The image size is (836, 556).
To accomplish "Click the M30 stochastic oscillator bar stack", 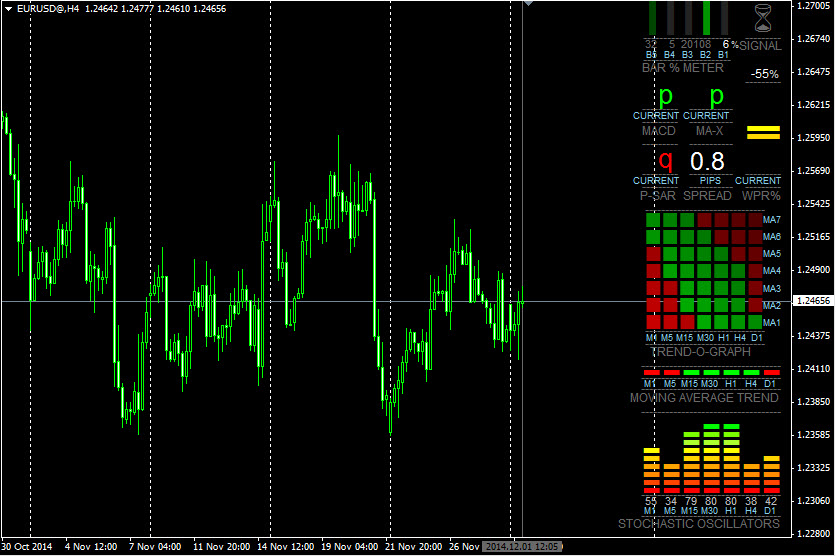I will pyautogui.click(x=711, y=458).
